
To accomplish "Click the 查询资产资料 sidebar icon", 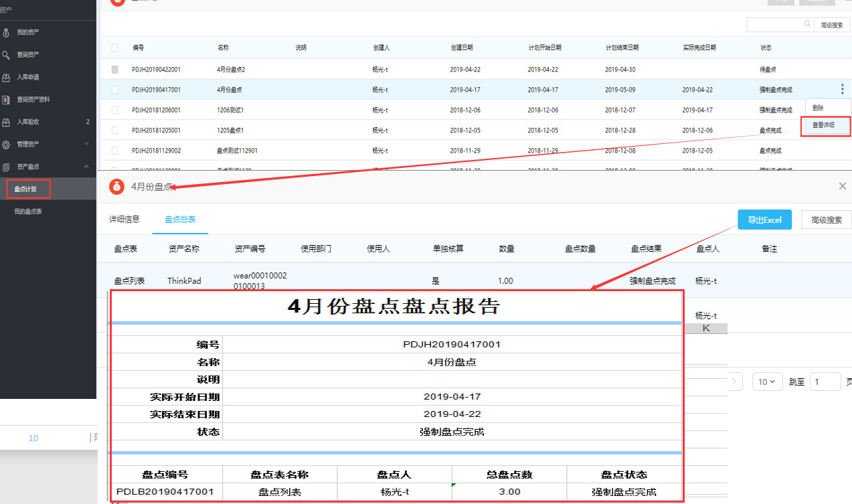I will [6, 100].
